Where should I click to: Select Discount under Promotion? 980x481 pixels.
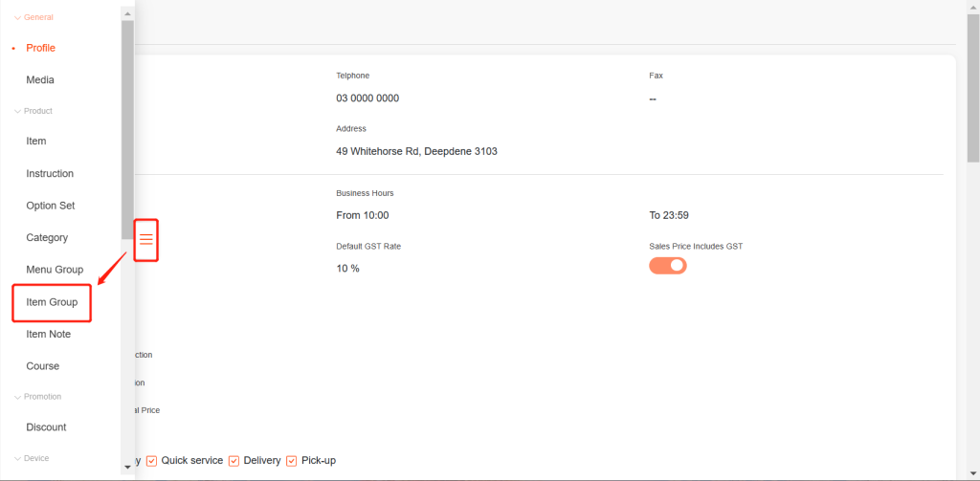tap(46, 427)
